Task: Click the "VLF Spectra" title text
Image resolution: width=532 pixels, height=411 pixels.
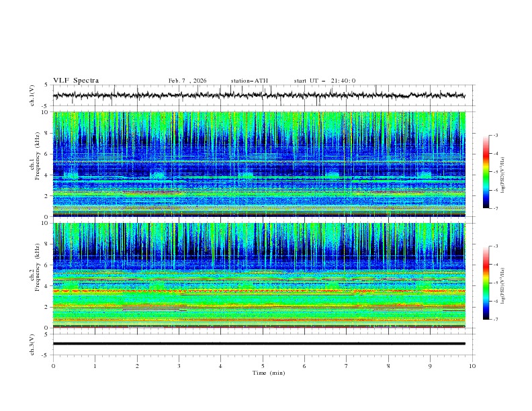Action: (x=76, y=81)
